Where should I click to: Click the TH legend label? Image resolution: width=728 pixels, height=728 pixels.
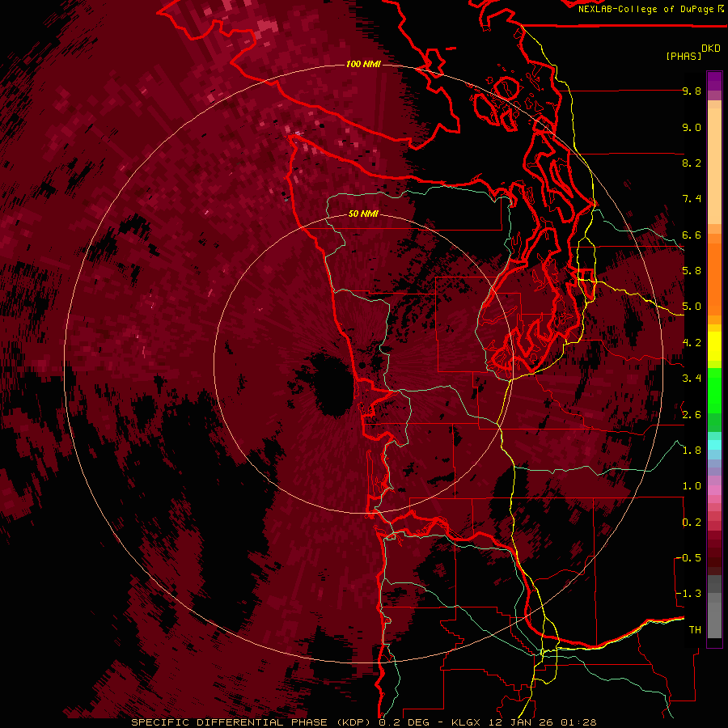(695, 630)
